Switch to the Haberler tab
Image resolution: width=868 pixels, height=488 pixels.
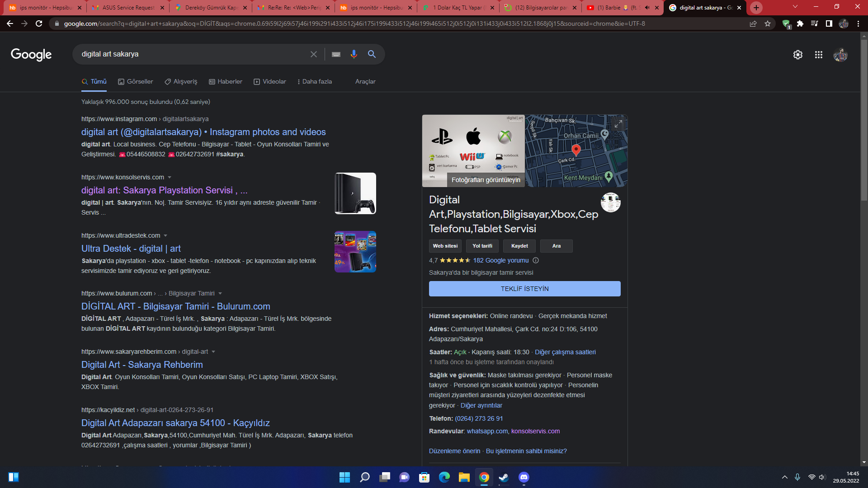click(x=226, y=82)
